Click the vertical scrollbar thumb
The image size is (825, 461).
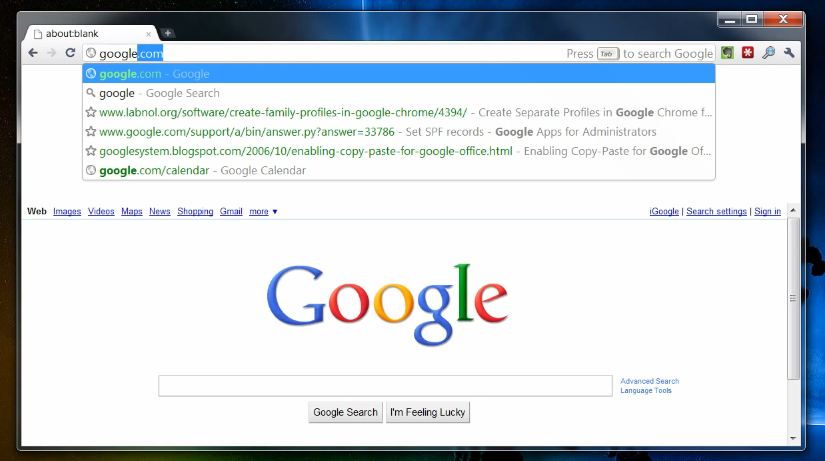793,298
